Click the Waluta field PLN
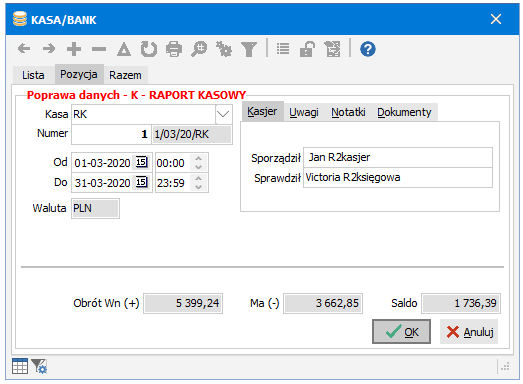 pos(95,208)
